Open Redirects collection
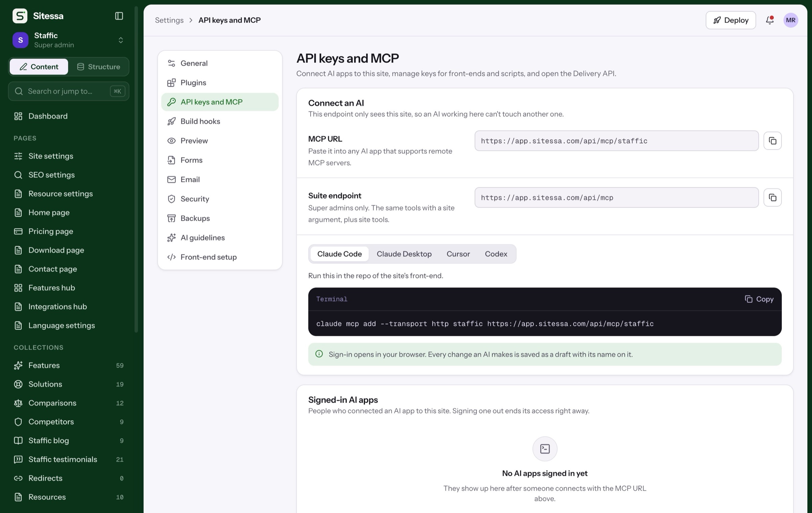The height and width of the screenshot is (513, 812). tap(69, 478)
